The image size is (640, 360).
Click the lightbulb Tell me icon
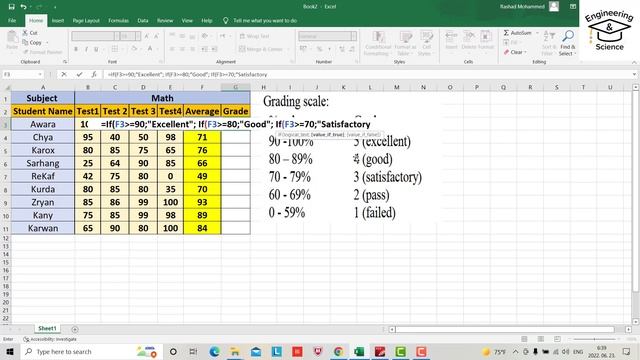point(226,20)
